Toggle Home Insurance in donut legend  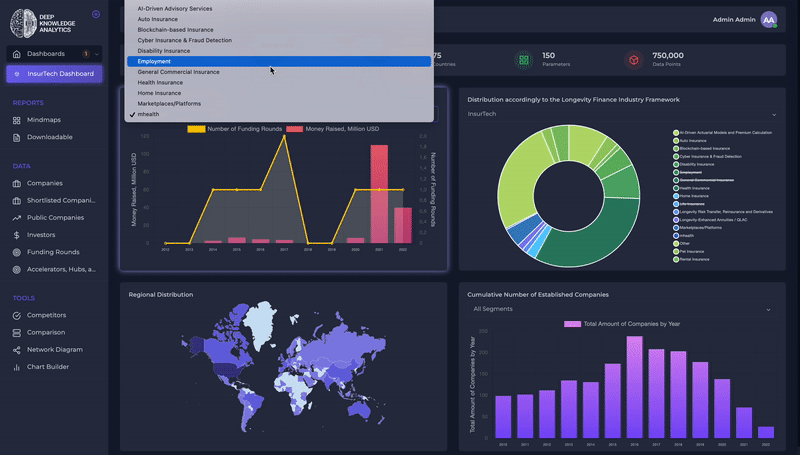(x=691, y=196)
